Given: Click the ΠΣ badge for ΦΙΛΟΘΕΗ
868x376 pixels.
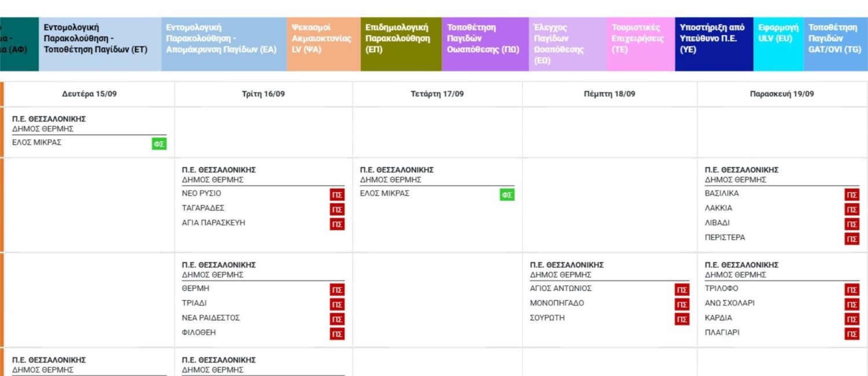Looking at the screenshot, I should click(337, 334).
